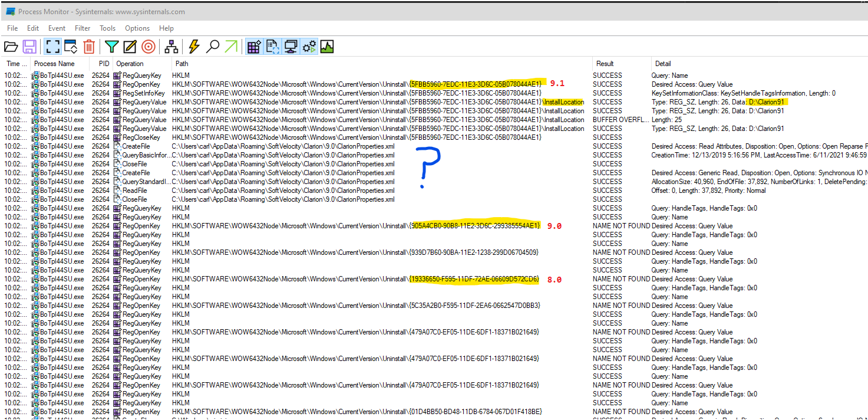Click the green Jump To arrow icon
The image size is (868, 420).
pos(232,47)
